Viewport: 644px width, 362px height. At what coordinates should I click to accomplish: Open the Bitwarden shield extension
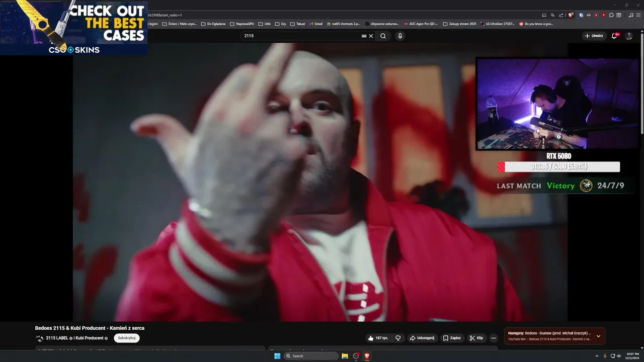[x=581, y=15]
